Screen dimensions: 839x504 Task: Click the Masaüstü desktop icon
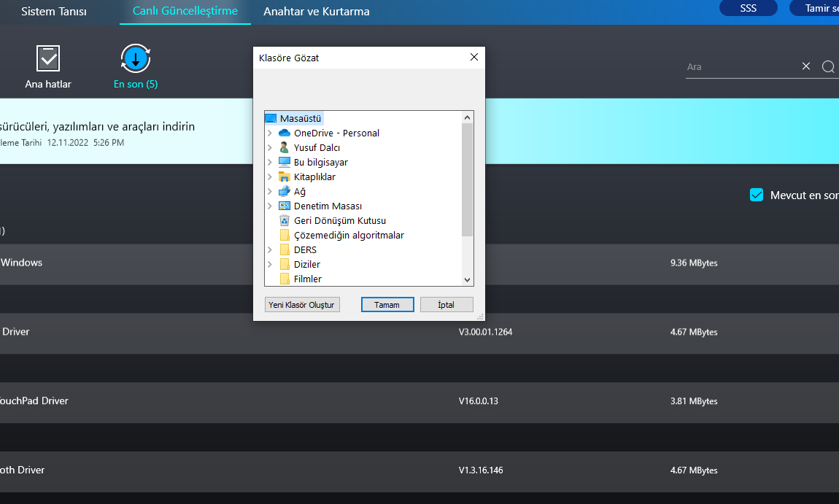271,118
